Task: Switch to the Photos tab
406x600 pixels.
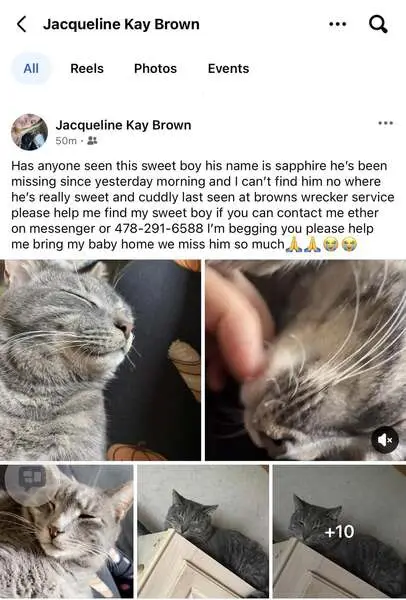Action: tap(155, 68)
